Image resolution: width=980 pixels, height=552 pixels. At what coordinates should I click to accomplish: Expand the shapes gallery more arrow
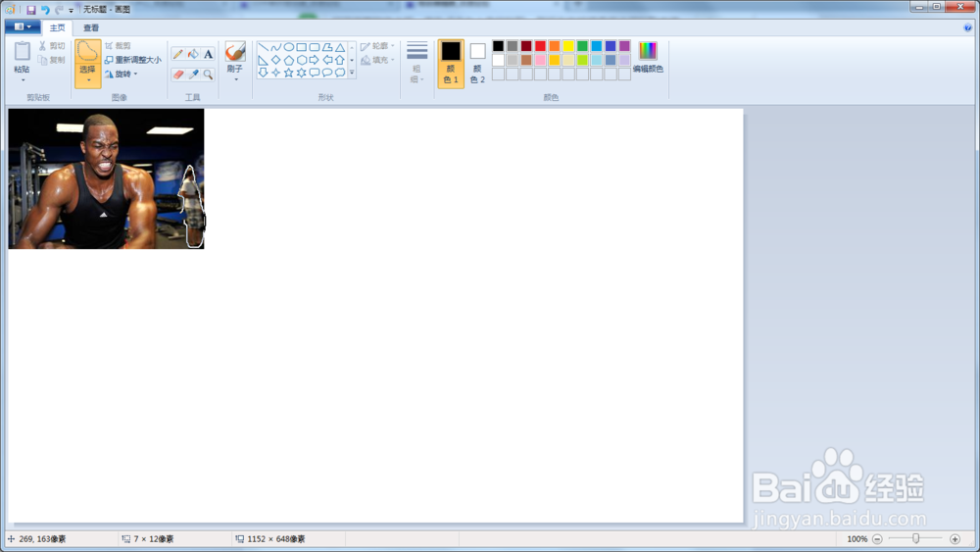(352, 74)
